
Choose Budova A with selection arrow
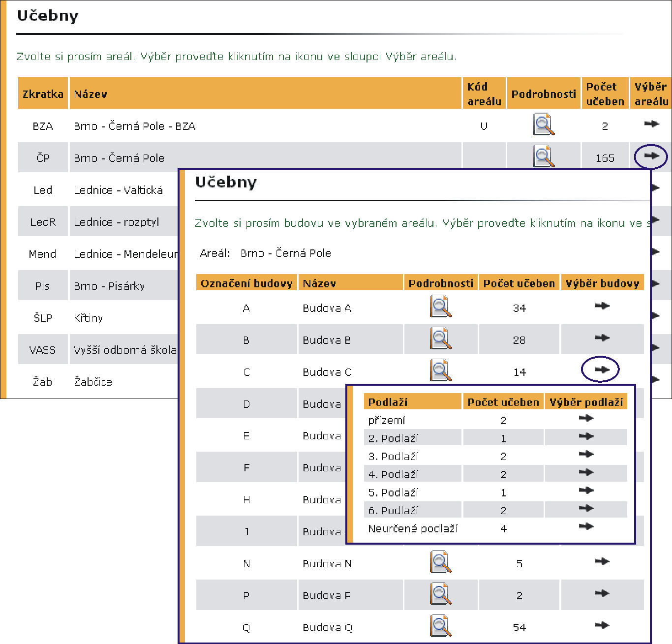602,306
